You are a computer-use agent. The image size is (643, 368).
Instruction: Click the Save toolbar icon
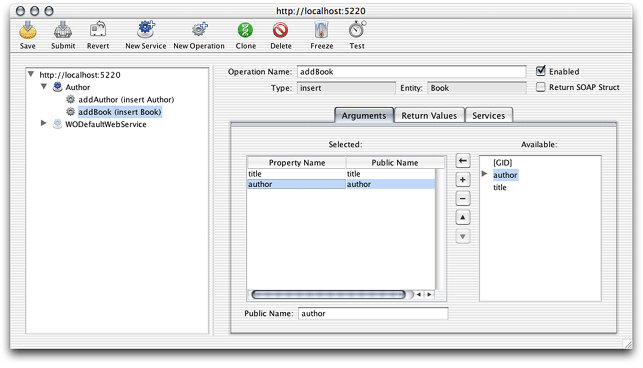(27, 30)
